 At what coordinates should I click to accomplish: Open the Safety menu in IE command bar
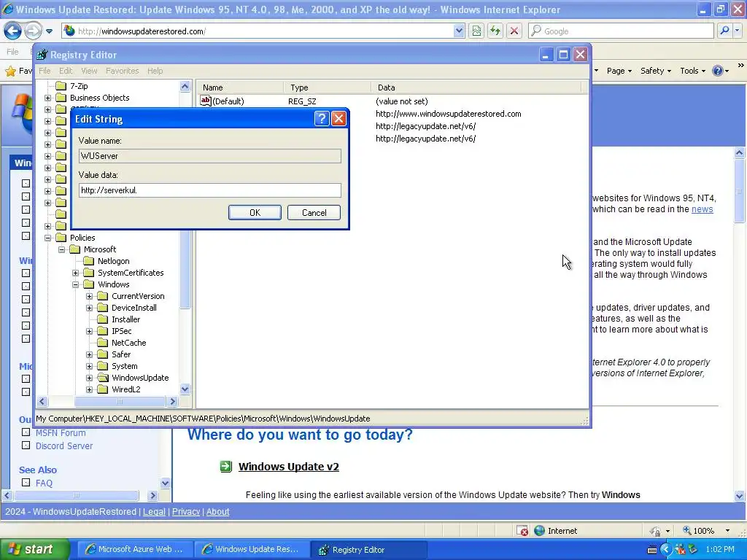(656, 71)
